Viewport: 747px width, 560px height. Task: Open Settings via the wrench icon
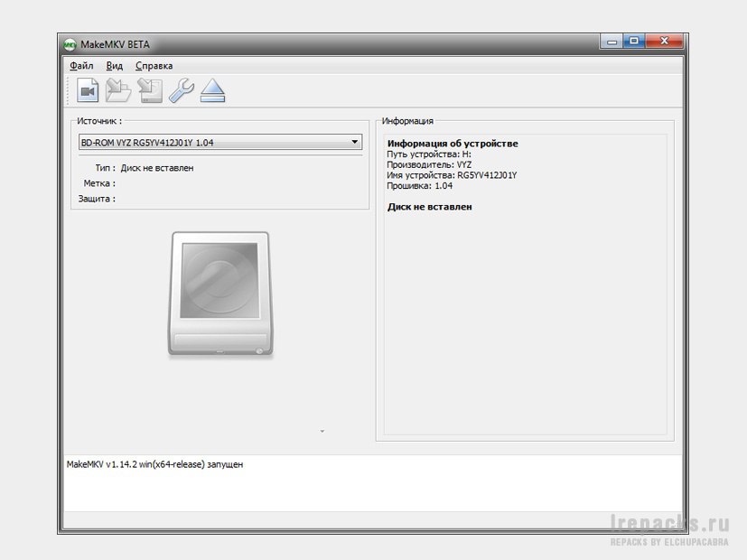click(182, 90)
